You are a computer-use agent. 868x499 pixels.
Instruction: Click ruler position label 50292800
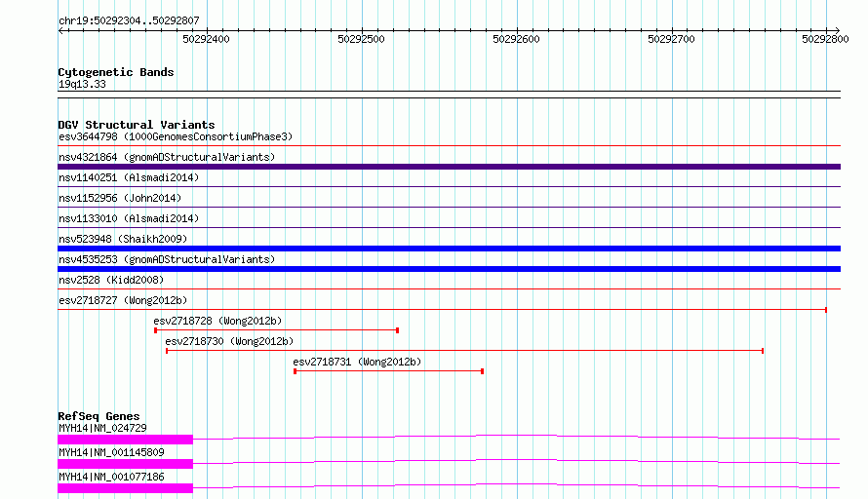pos(825,39)
